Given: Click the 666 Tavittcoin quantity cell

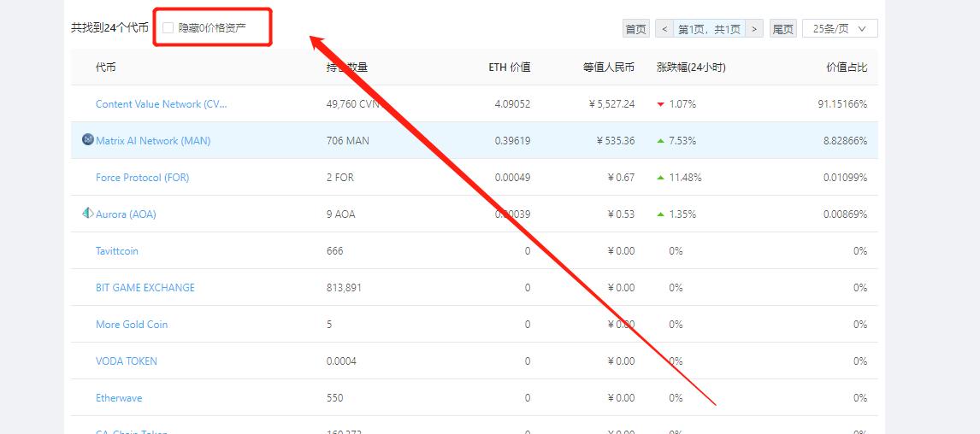Looking at the screenshot, I should point(335,251).
